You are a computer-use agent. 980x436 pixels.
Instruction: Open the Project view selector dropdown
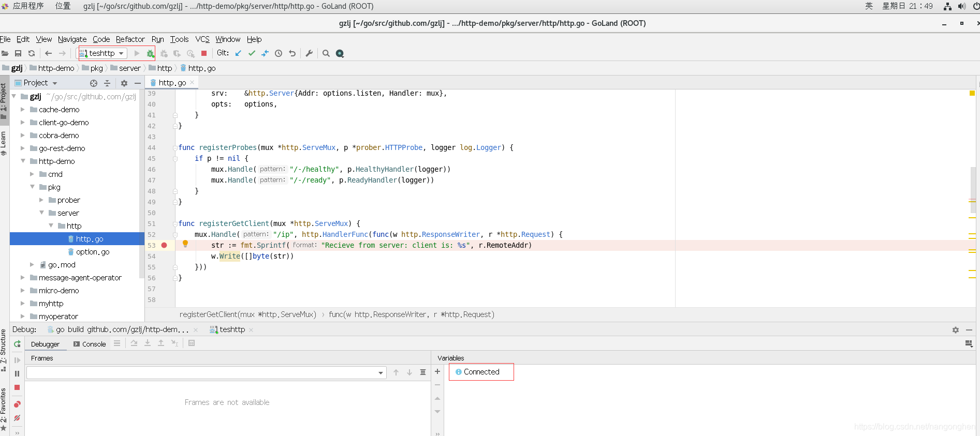[36, 83]
